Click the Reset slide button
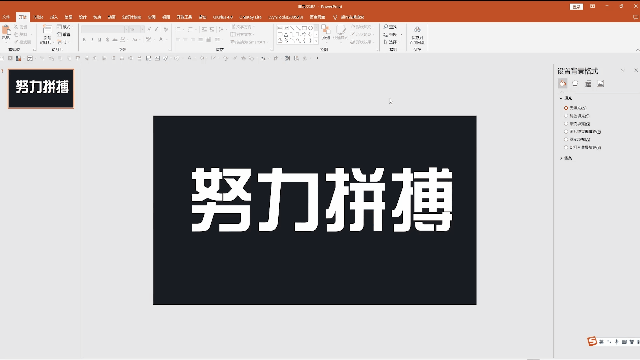640x360 pixels. point(63,34)
